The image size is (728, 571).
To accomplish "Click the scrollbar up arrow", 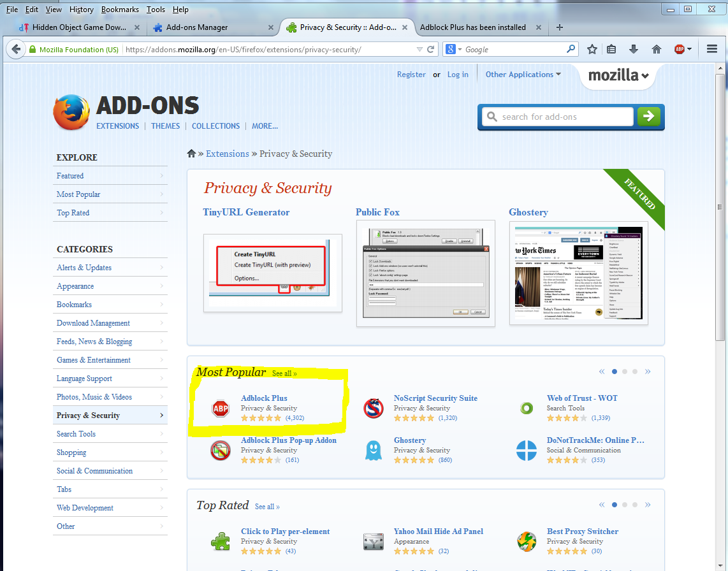I will pyautogui.click(x=720, y=68).
